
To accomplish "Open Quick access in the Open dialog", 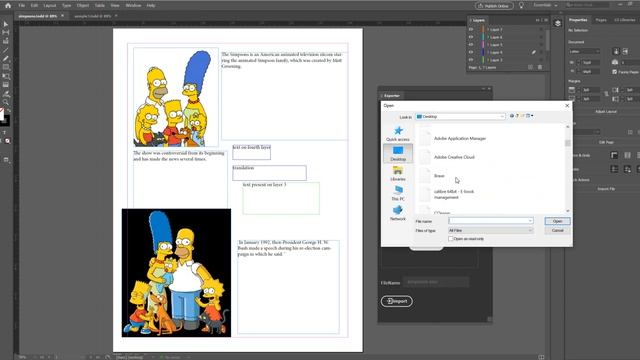I will point(398,134).
